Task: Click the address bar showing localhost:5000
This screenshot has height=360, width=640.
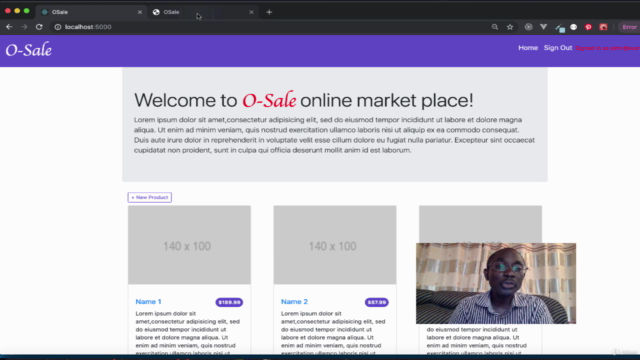Action: pyautogui.click(x=269, y=27)
